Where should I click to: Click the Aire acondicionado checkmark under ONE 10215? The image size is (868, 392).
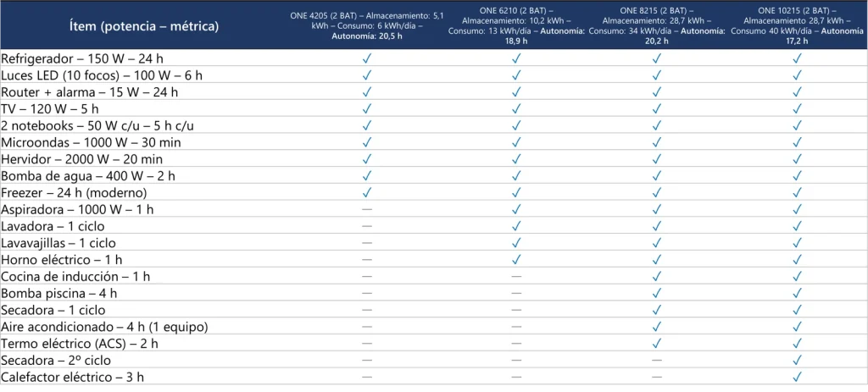click(x=797, y=327)
